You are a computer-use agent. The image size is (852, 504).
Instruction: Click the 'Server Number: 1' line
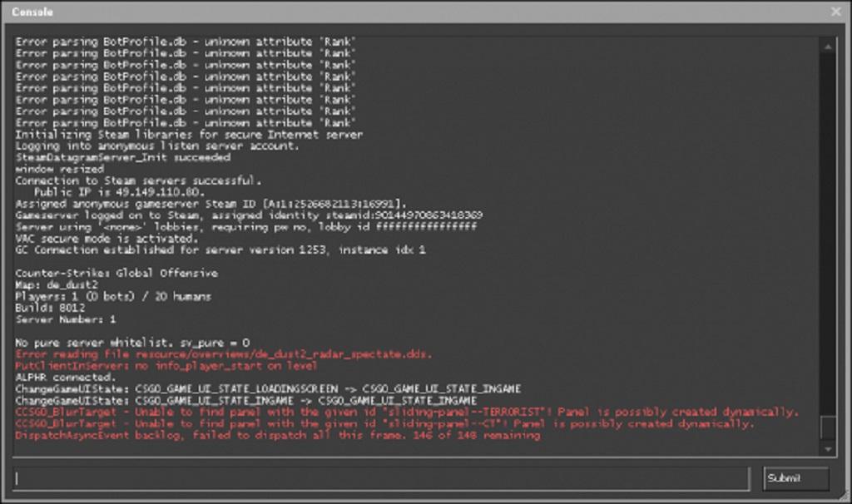65,319
